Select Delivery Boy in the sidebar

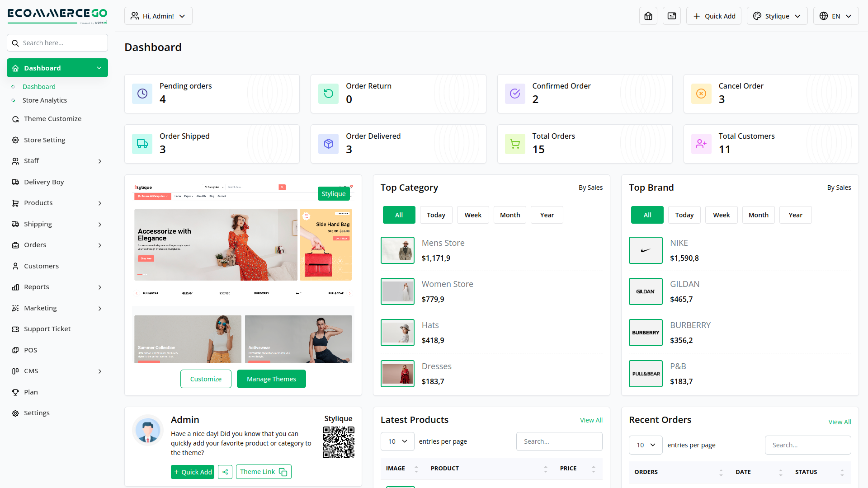pos(44,182)
